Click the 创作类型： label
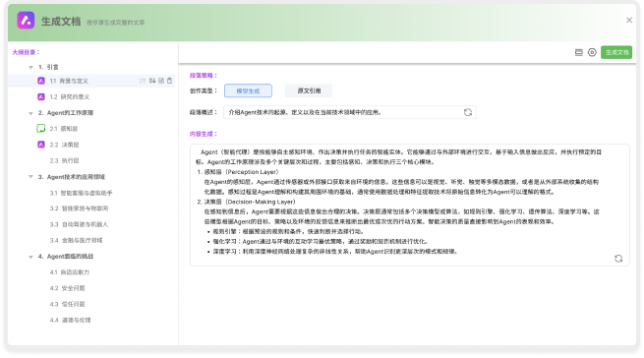The width and height of the screenshot is (644, 358). [x=204, y=90]
